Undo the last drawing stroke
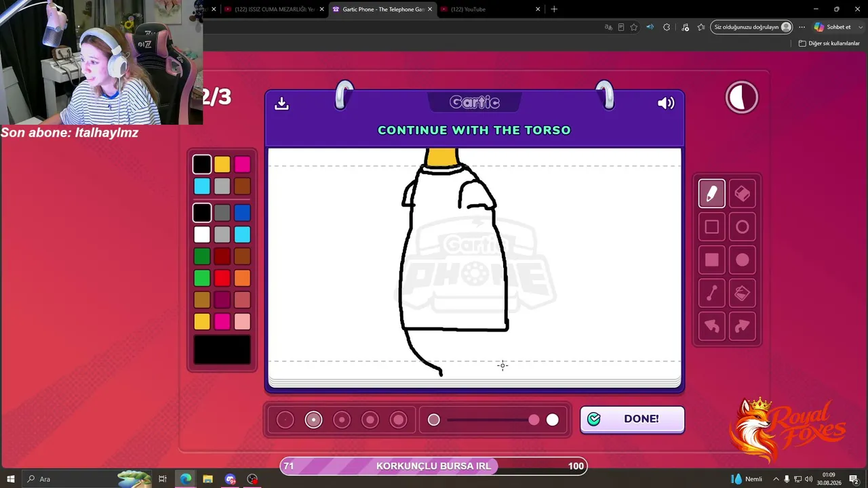Screen dimensions: 868x488 point(711,326)
